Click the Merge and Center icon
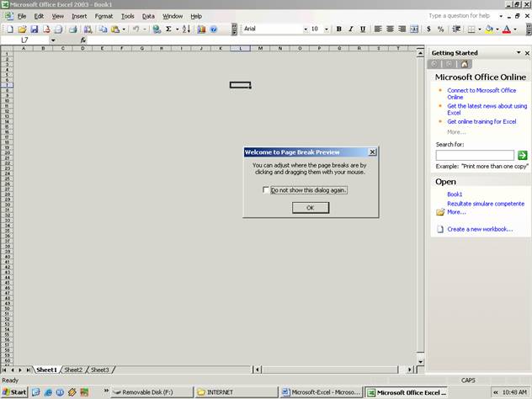 pyautogui.click(x=414, y=29)
